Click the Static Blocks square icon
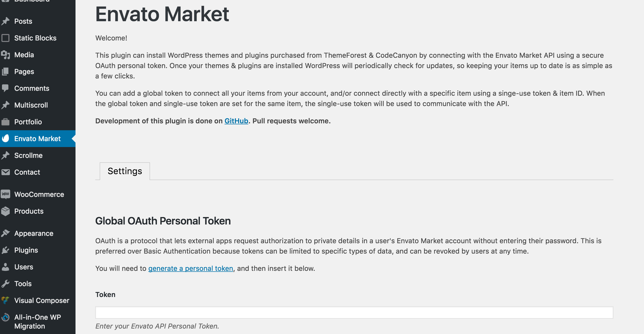 [x=5, y=38]
